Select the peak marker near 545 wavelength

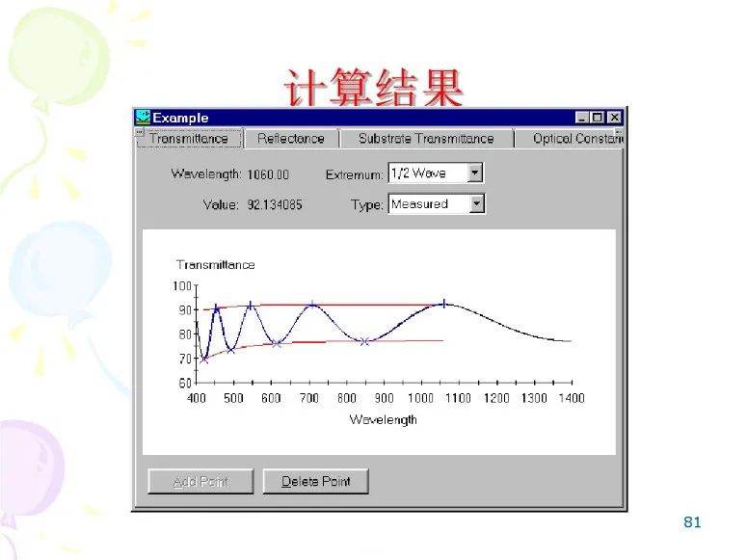(251, 305)
